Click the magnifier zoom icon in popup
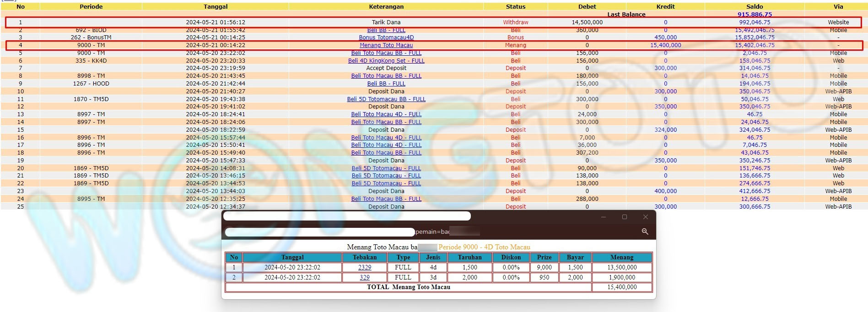 645,231
